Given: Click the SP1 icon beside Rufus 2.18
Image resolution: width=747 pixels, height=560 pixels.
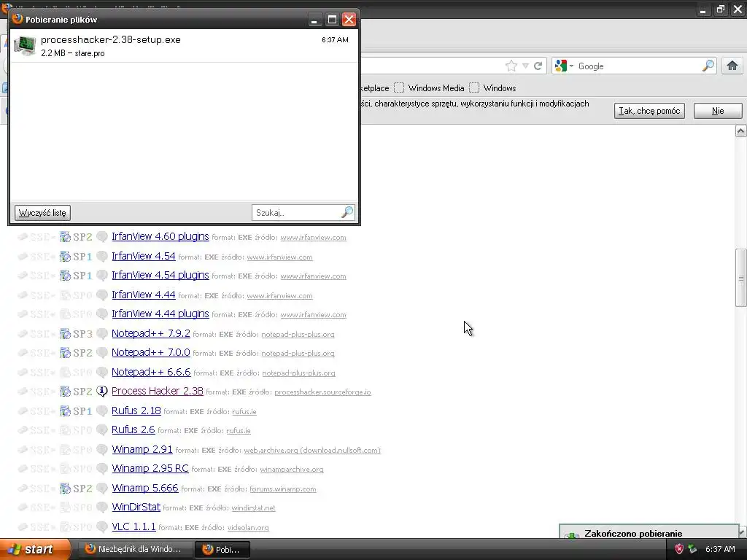Looking at the screenshot, I should (76, 411).
